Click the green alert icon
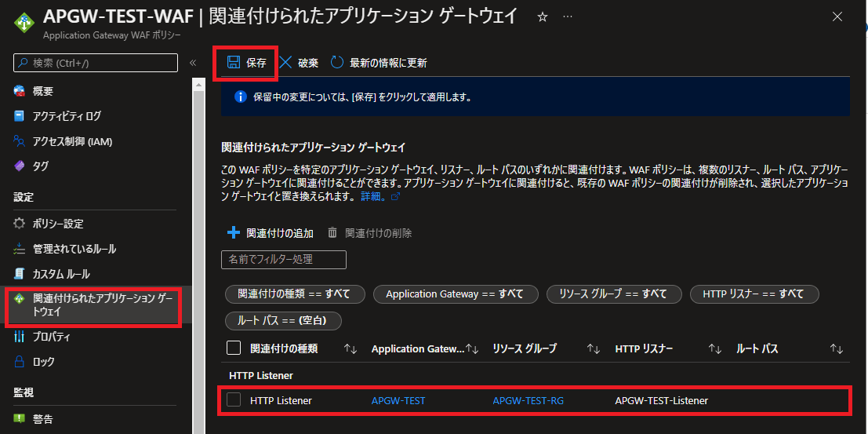Image resolution: width=868 pixels, height=434 pixels. 20,419
